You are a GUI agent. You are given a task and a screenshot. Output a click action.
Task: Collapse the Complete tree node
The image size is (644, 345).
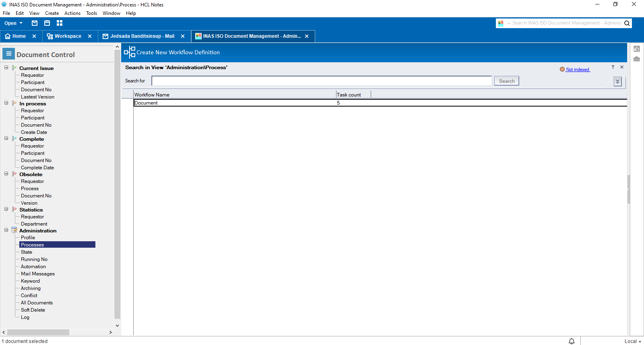6,138
